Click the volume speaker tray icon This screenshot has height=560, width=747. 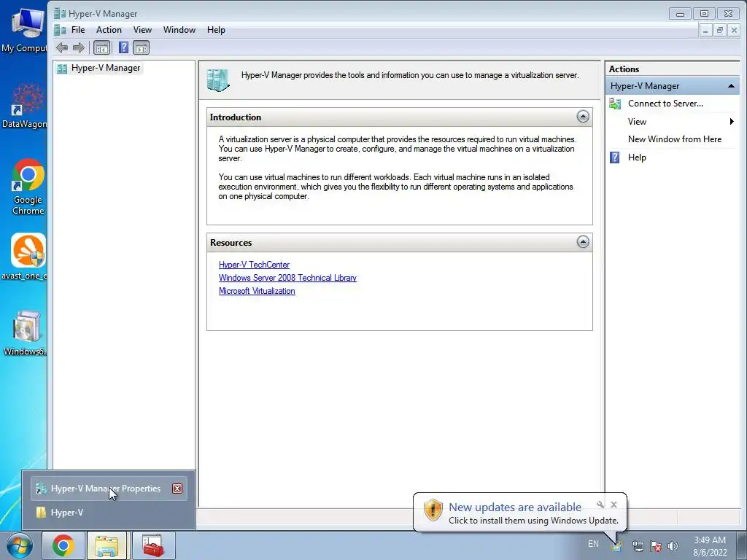[673, 546]
